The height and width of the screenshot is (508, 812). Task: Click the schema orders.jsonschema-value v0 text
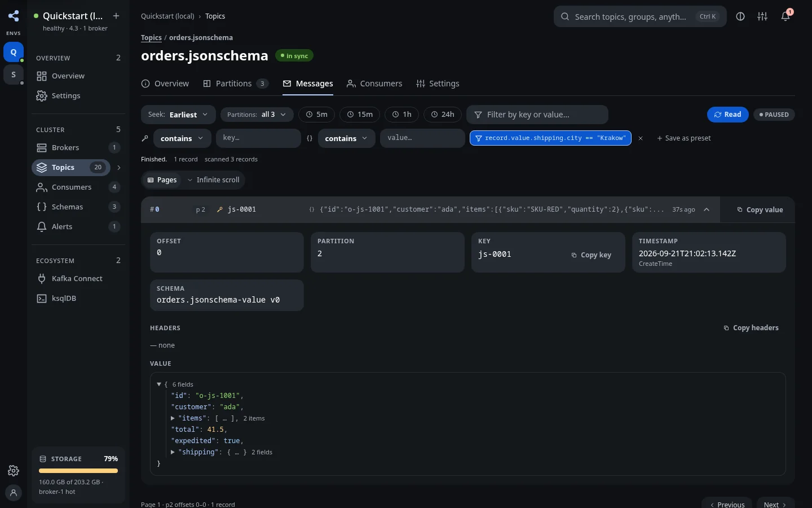pos(218,300)
